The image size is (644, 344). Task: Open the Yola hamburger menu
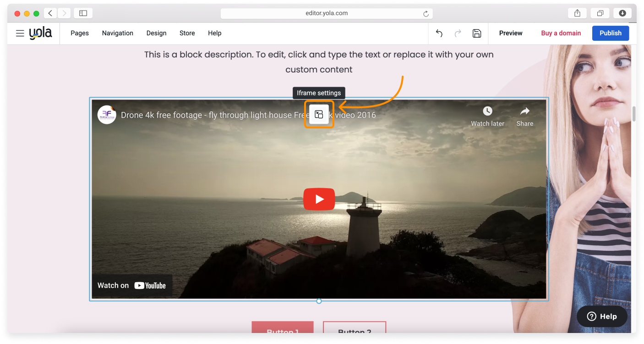click(20, 33)
